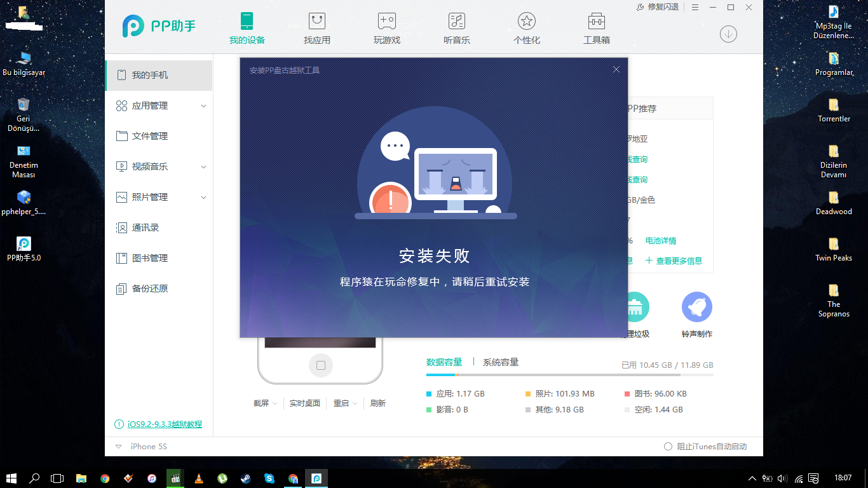Viewport: 868px width, 488px height.
Task: Click 实时桌面 button
Action: click(x=305, y=403)
